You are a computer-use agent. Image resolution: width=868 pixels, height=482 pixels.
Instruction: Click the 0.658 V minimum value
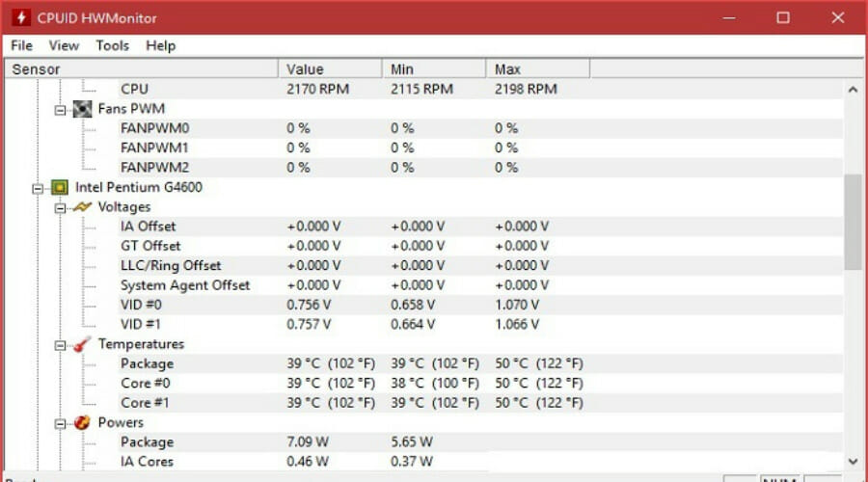(413, 305)
